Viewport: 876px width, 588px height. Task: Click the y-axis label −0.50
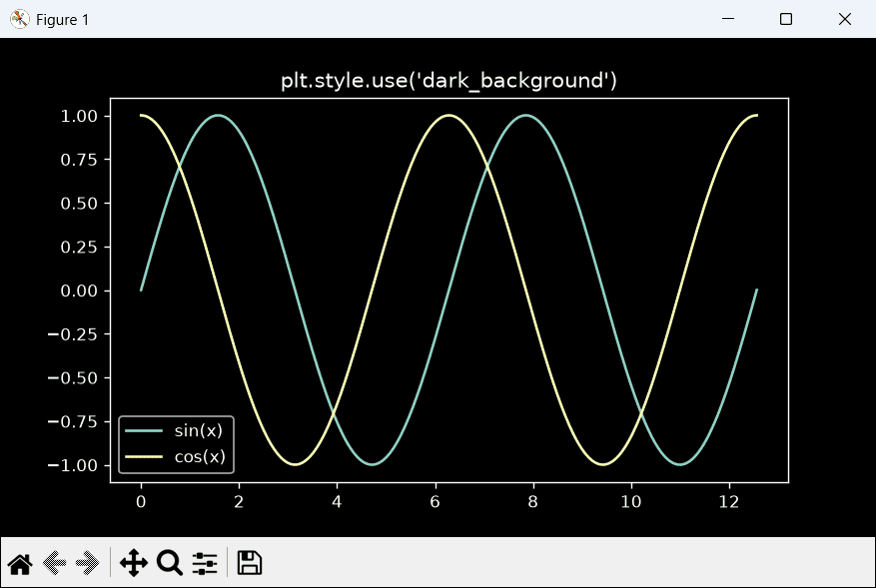pos(73,378)
